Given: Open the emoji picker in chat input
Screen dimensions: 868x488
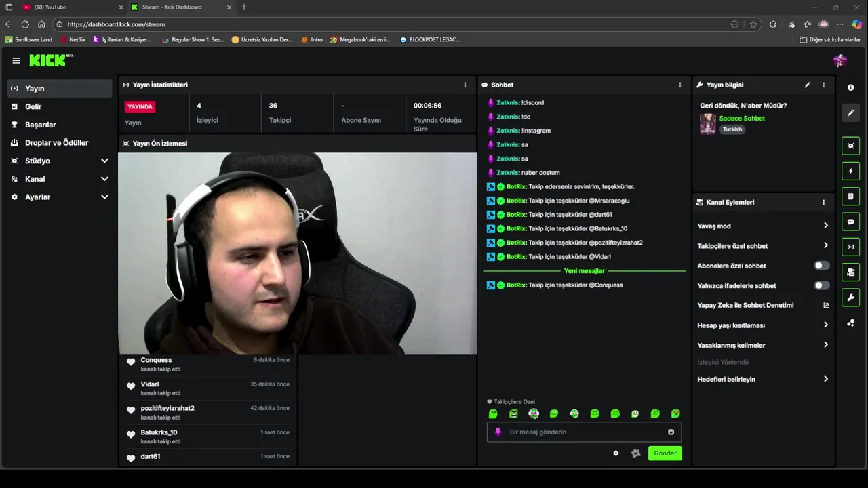Looking at the screenshot, I should [671, 432].
